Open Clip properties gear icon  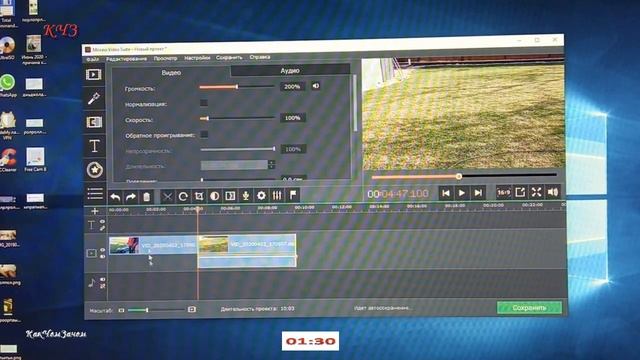pos(261,196)
